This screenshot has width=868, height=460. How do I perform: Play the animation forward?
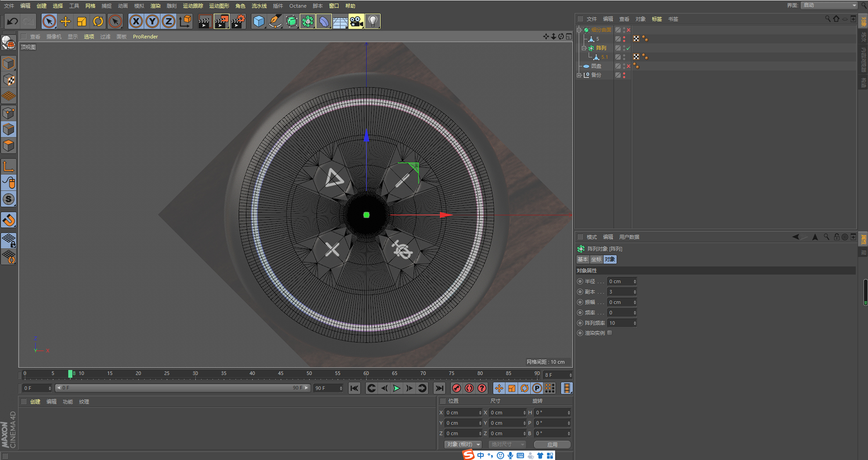(397, 388)
